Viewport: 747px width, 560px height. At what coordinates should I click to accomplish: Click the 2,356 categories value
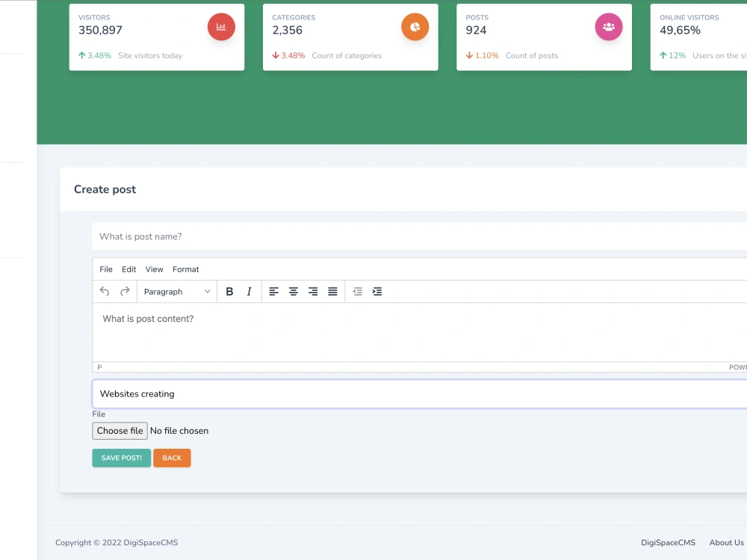[x=288, y=30]
